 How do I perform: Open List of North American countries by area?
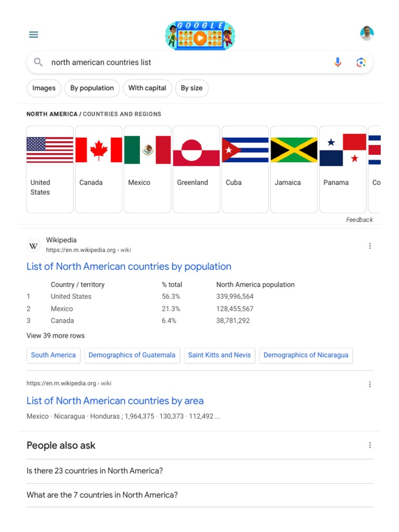click(115, 401)
